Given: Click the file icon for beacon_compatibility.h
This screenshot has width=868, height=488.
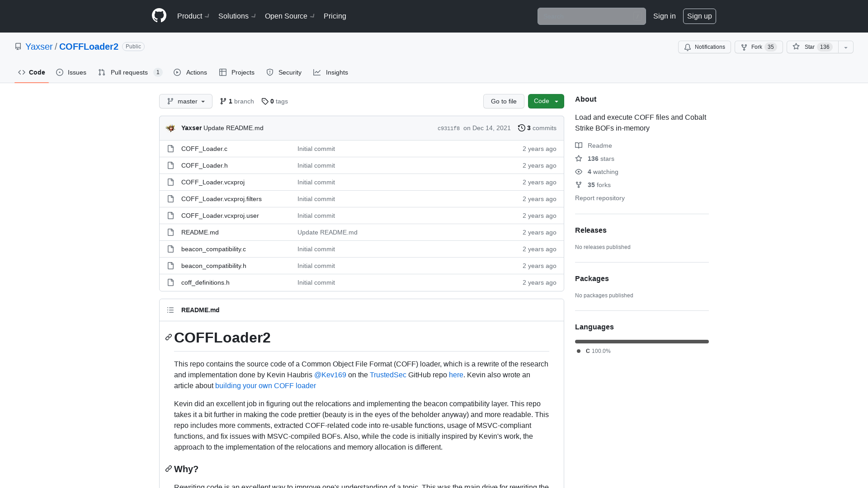Looking at the screenshot, I should point(170,266).
